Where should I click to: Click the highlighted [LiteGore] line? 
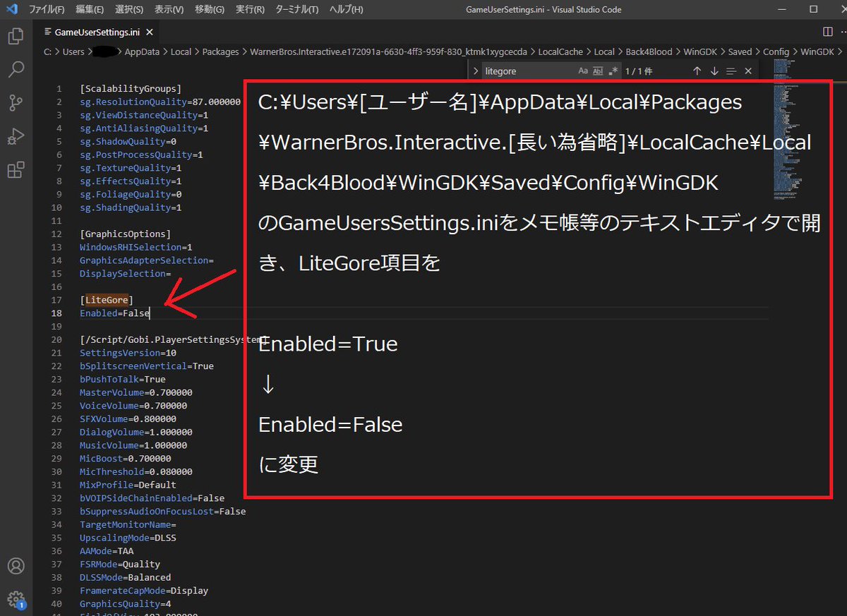[107, 300]
